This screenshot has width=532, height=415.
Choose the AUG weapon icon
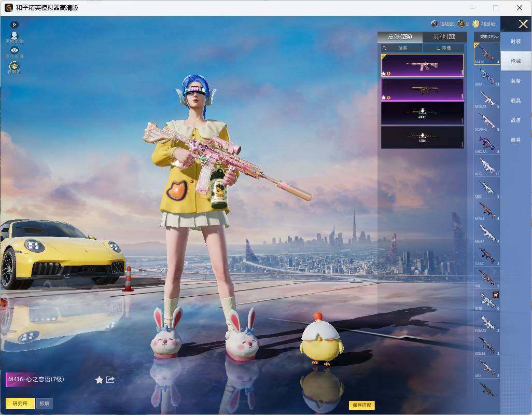487,167
